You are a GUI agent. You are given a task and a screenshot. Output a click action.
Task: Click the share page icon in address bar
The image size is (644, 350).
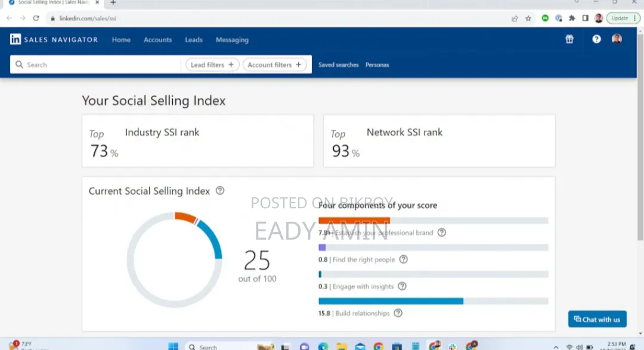pos(515,18)
